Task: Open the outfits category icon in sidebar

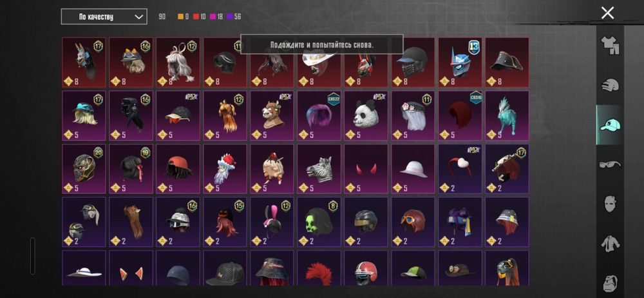Action: tap(610, 45)
